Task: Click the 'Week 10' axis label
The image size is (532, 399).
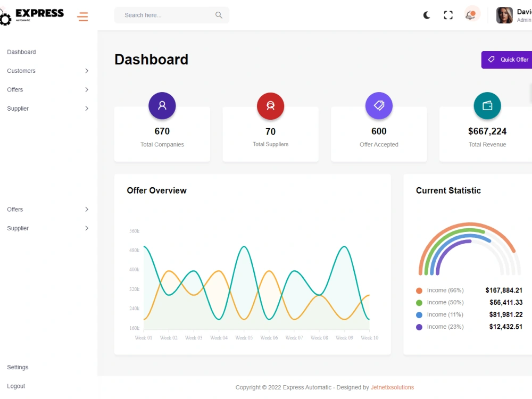Action: [x=370, y=338]
